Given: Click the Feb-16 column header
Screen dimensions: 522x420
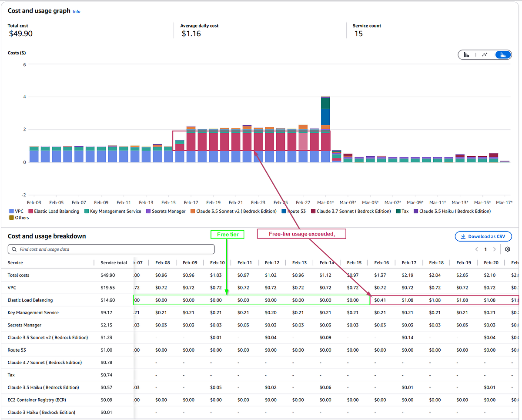Looking at the screenshot, I should coord(381,263).
